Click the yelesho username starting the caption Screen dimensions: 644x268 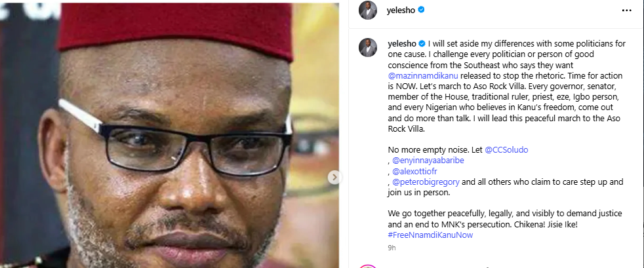pyautogui.click(x=401, y=43)
